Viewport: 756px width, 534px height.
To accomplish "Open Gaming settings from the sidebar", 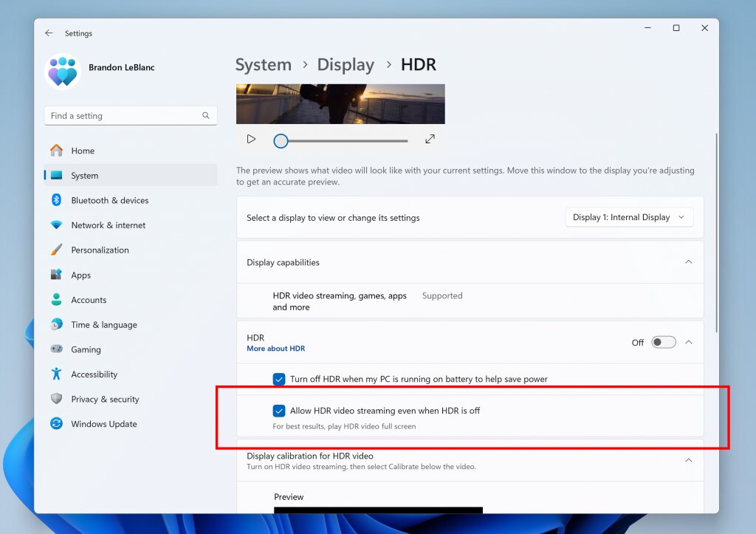I will pos(58,349).
